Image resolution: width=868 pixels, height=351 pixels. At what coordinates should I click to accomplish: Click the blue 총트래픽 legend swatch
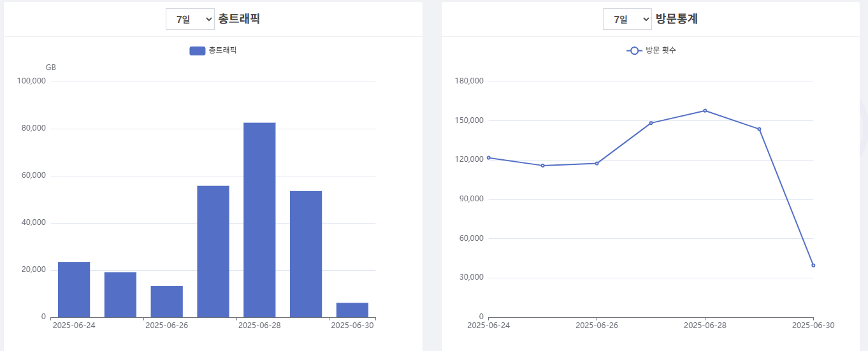click(x=197, y=51)
